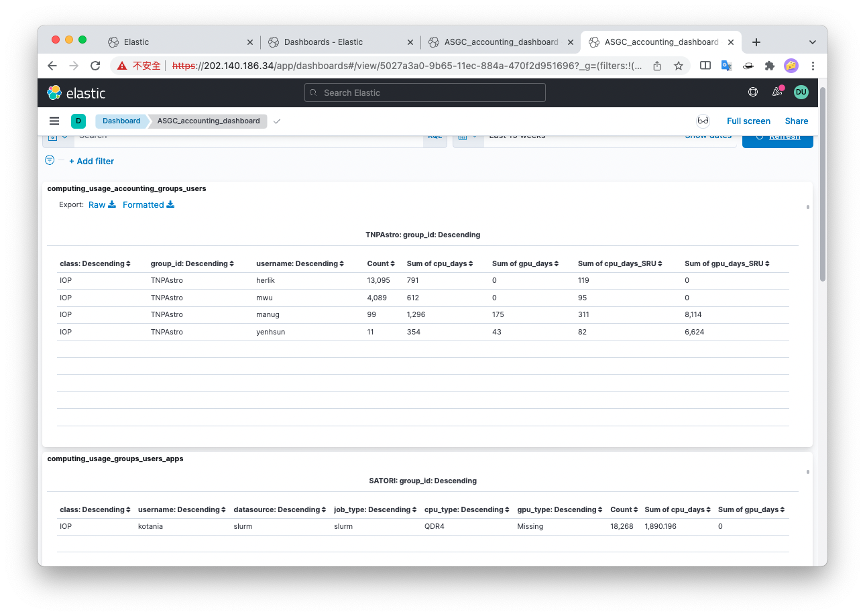Click the Google Translate extension icon
The image size is (865, 616).
726,66
